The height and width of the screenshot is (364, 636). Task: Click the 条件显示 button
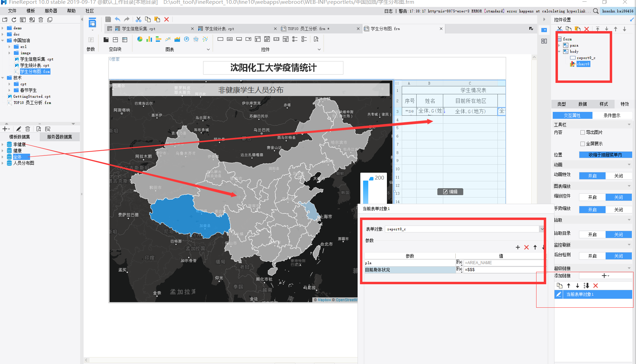[612, 115]
